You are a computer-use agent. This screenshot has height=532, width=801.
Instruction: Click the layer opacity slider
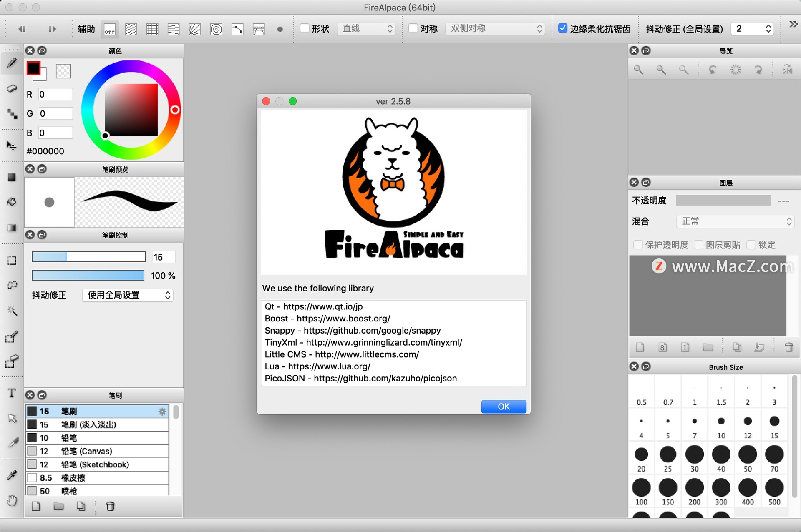[723, 200]
